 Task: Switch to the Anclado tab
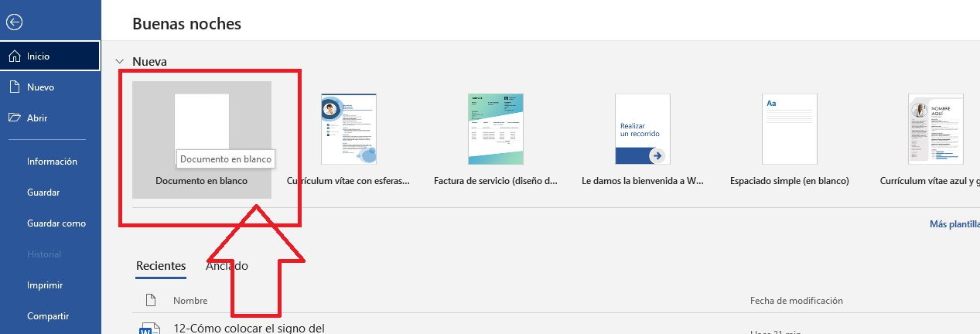pyautogui.click(x=227, y=266)
